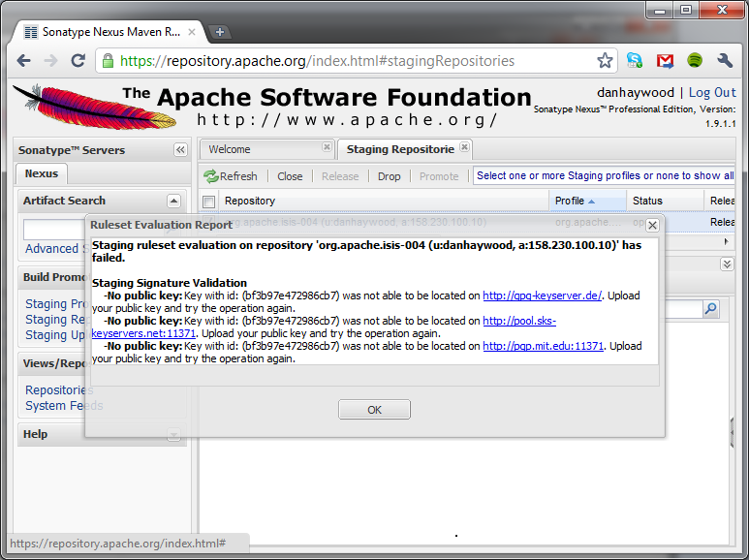
Task: Click the bookmark star in address bar
Action: [605, 61]
